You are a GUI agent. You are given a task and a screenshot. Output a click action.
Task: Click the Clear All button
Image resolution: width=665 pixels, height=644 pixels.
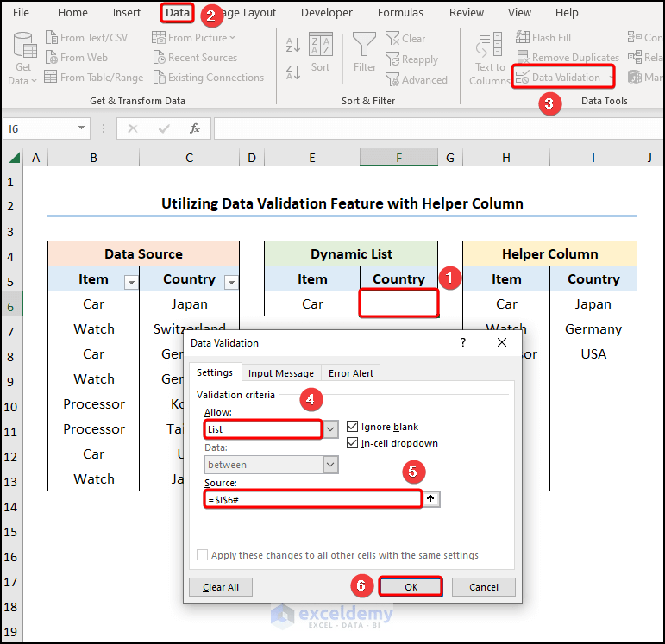[221, 587]
